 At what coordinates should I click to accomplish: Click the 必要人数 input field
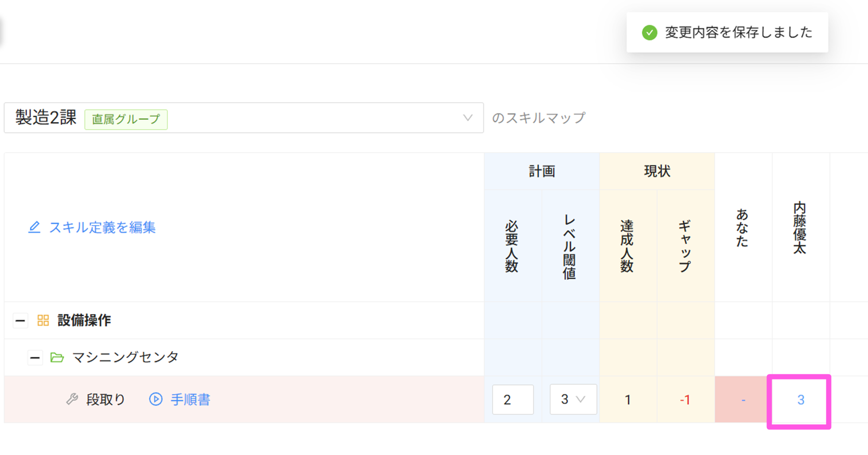click(x=513, y=399)
